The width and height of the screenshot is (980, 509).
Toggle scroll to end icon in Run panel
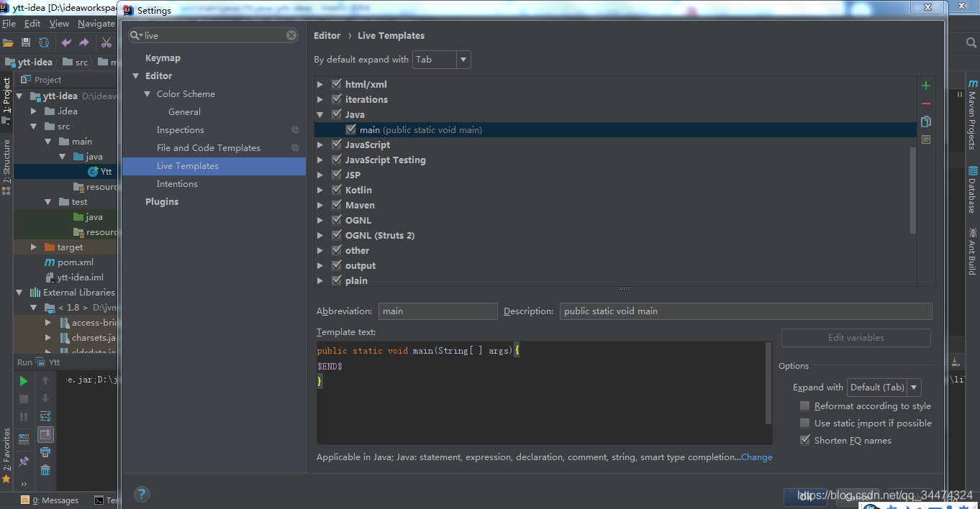[x=45, y=434]
